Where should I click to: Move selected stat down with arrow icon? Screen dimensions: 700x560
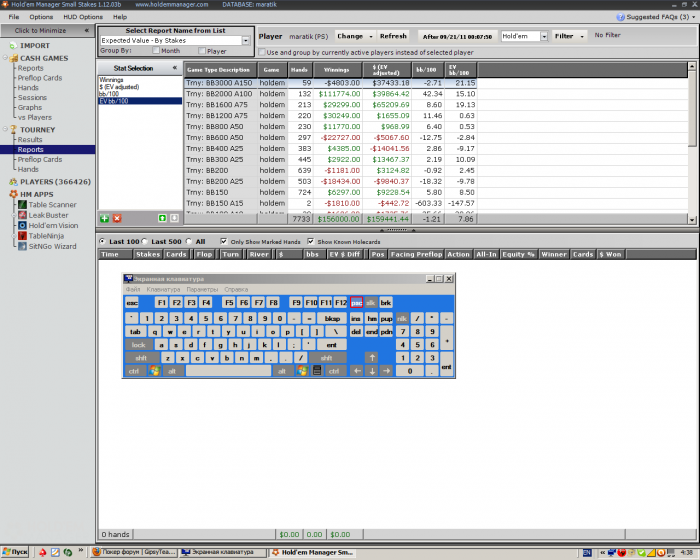[x=175, y=218]
